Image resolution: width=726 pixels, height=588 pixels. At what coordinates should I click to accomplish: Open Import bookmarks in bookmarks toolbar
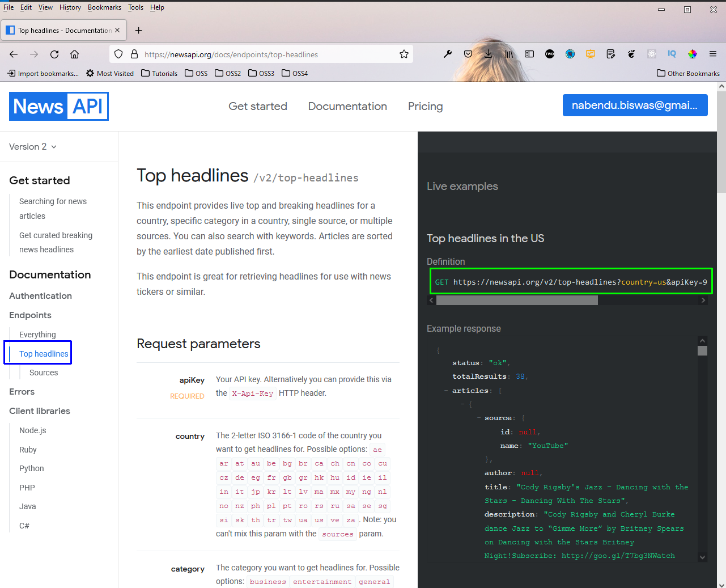(43, 73)
